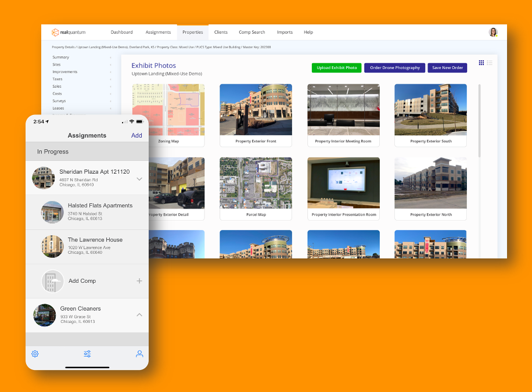Open filters icon in mobile app footer
The height and width of the screenshot is (392, 532).
click(x=87, y=354)
